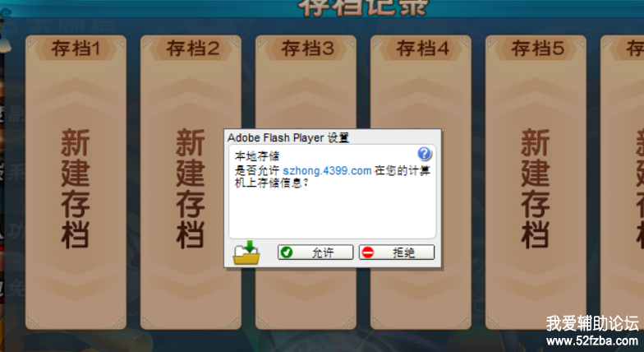This screenshot has width=644, height=352.
Task: Click the blue help question mark icon
Action: (x=424, y=155)
